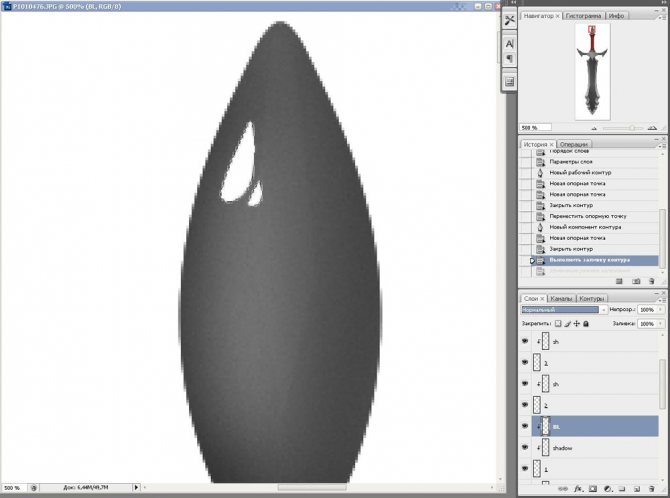This screenshot has height=498, width=670.
Task: Switch to the Контуры tab
Action: [x=592, y=298]
